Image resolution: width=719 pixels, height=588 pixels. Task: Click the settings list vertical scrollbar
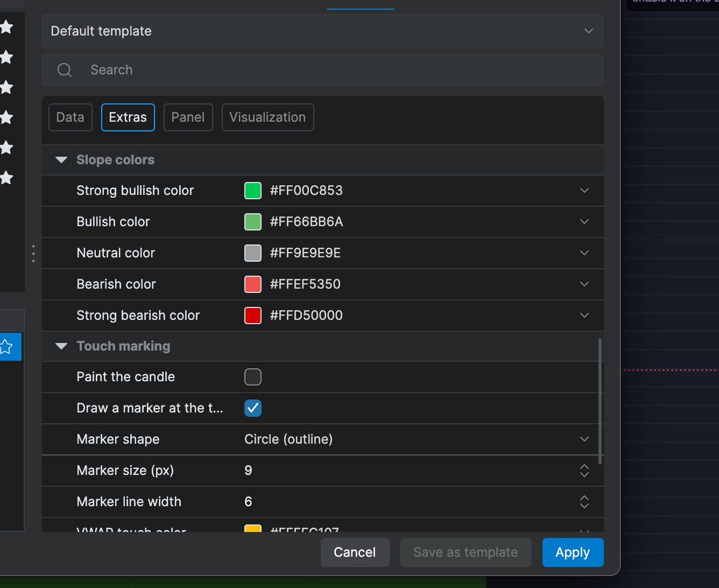600,401
